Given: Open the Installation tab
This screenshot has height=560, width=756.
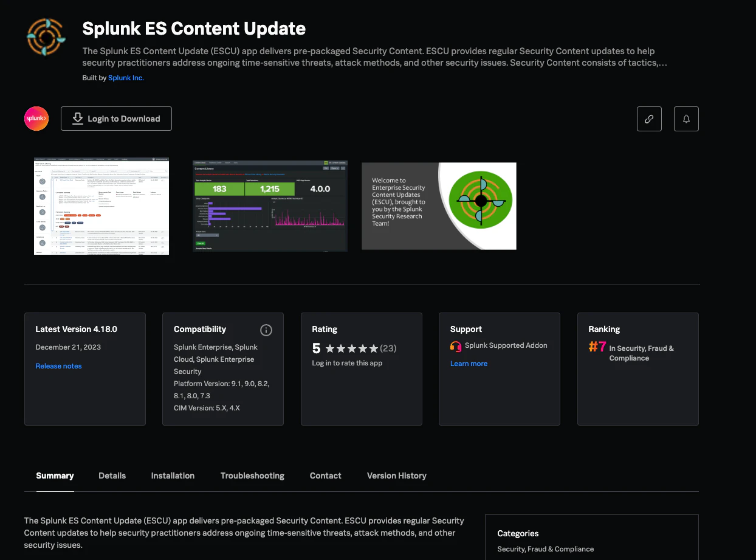Looking at the screenshot, I should pos(173,475).
